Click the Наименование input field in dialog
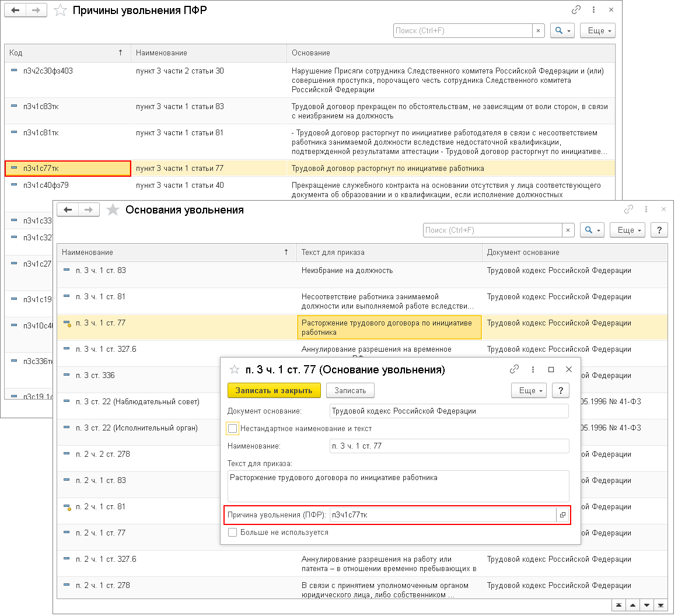 [449, 446]
